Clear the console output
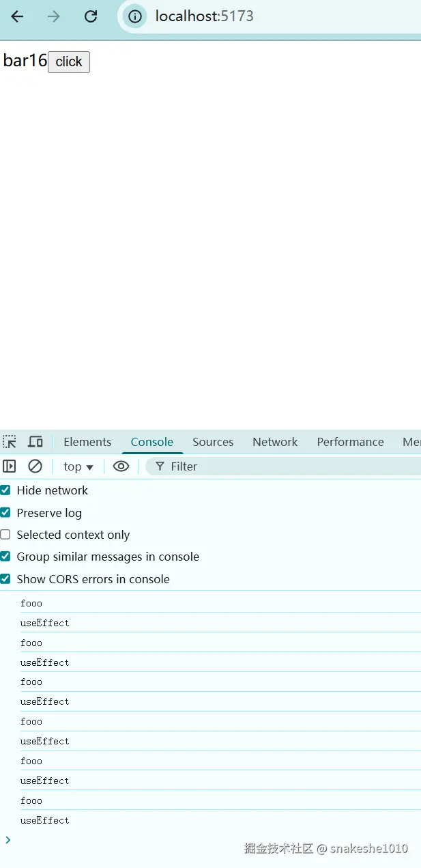This screenshot has width=421, height=868. pyautogui.click(x=35, y=466)
